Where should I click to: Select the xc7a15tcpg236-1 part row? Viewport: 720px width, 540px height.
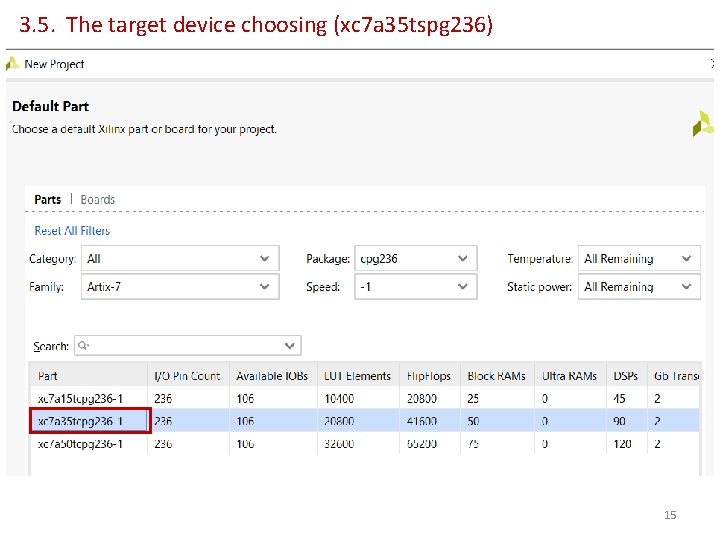[365, 399]
